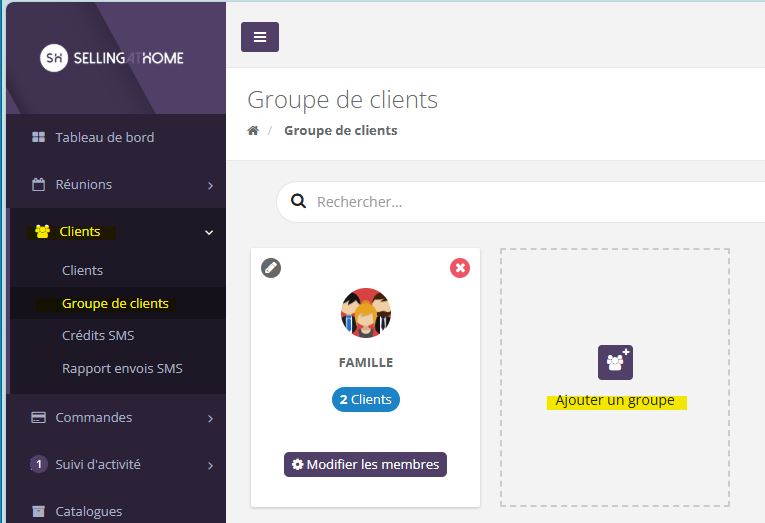Image resolution: width=765 pixels, height=523 pixels.
Task: Delete the FAMILLE group with red X
Action: pyautogui.click(x=460, y=268)
